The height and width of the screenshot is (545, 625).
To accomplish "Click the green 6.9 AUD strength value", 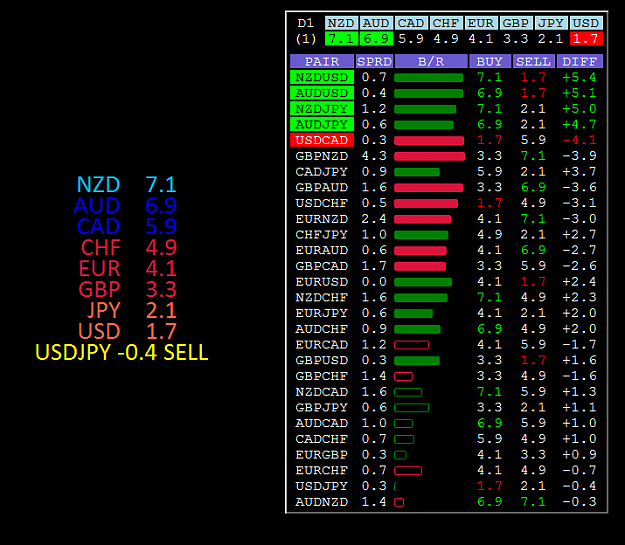I will pos(376,39).
